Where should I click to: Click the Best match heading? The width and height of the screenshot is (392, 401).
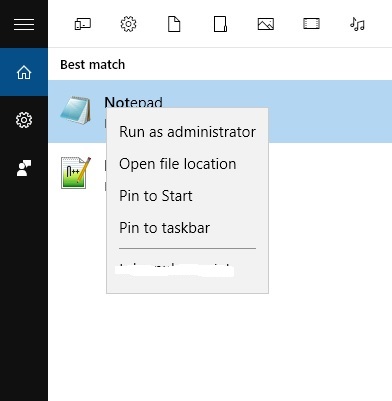tap(93, 64)
